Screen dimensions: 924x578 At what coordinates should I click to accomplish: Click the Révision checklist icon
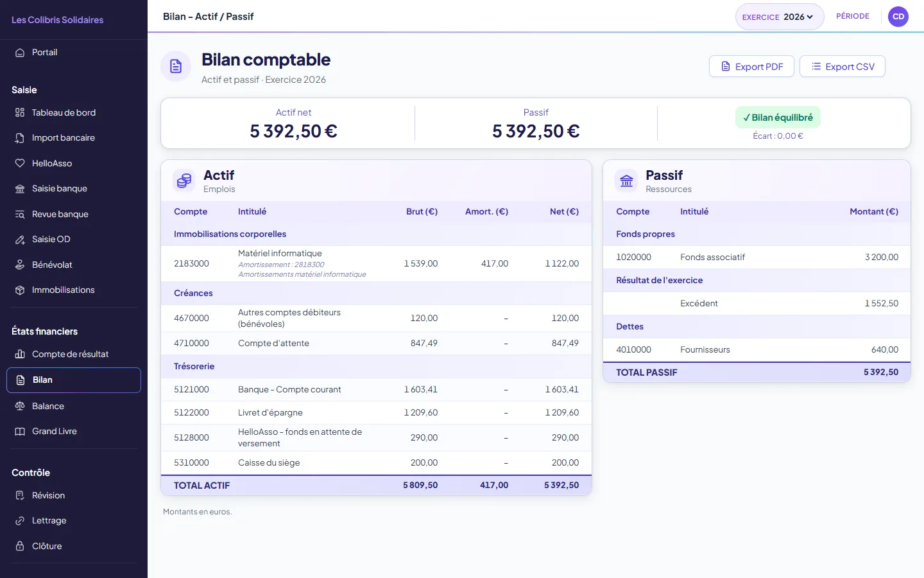tap(20, 496)
